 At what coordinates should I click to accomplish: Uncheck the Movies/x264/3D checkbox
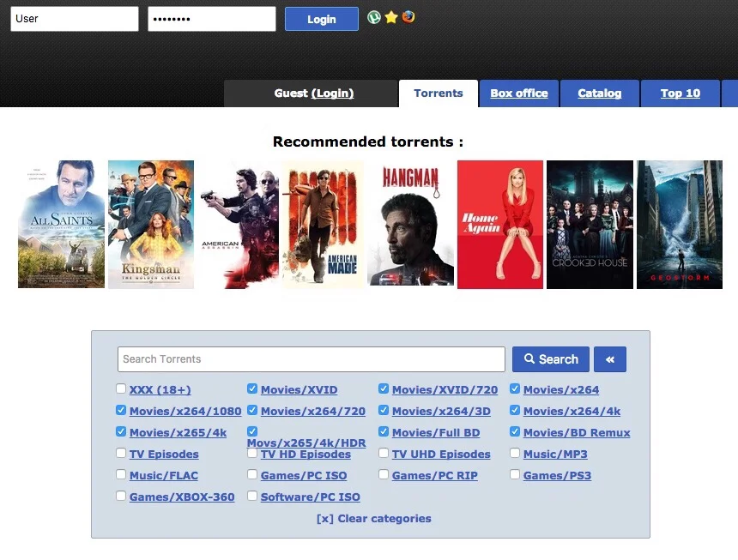coord(384,410)
